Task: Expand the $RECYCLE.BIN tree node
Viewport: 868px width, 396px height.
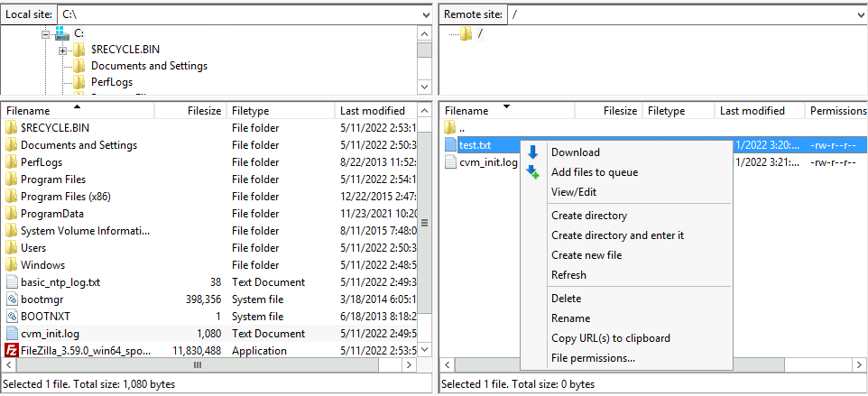Action: point(62,50)
